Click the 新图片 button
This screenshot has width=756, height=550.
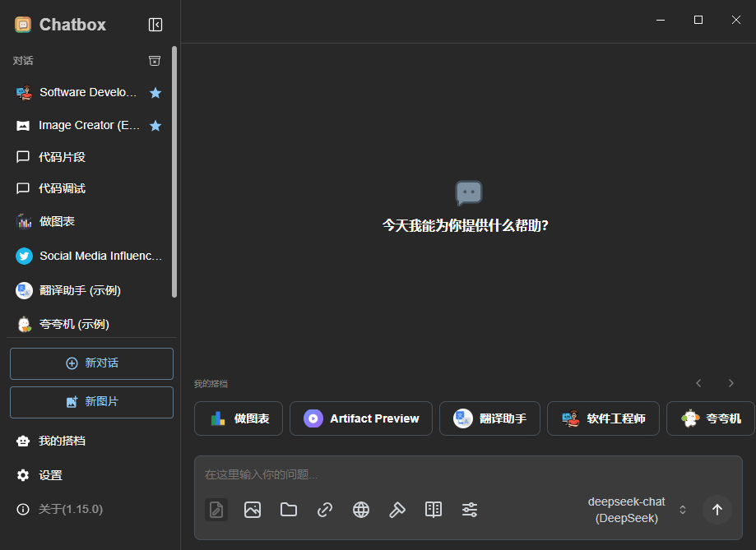[90, 403]
